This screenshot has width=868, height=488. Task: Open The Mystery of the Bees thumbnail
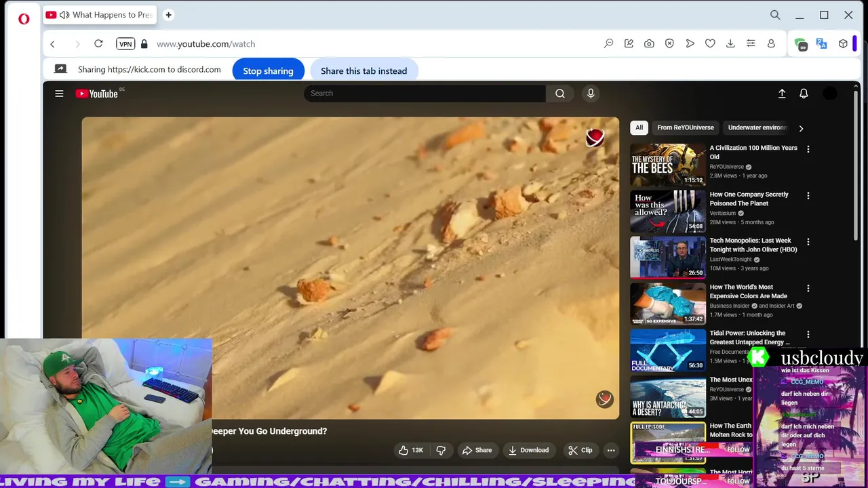(668, 164)
